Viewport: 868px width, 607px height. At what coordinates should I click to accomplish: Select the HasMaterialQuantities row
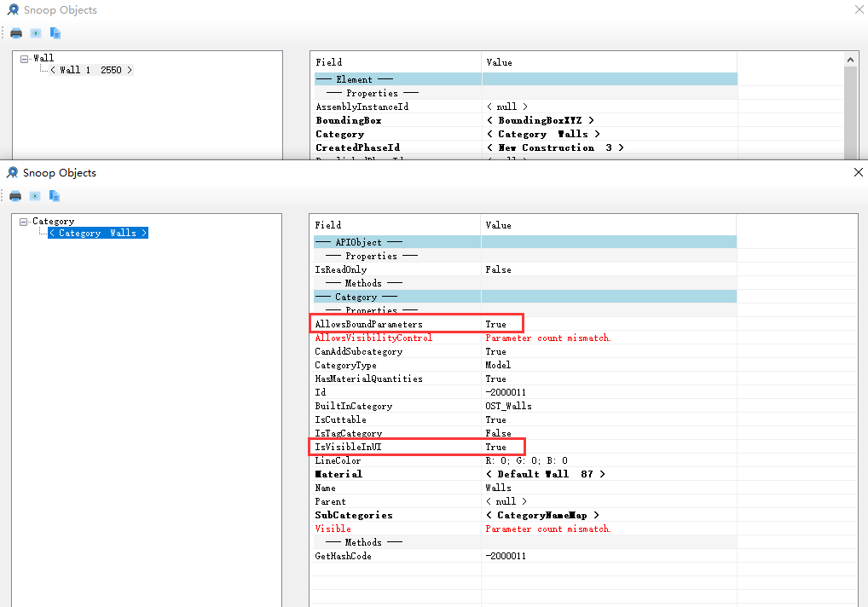pos(524,379)
